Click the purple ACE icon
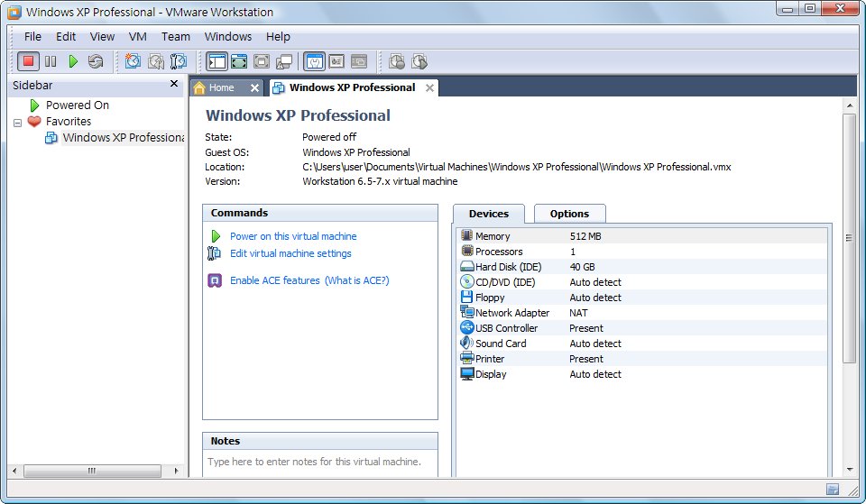866x504 pixels. pos(215,280)
